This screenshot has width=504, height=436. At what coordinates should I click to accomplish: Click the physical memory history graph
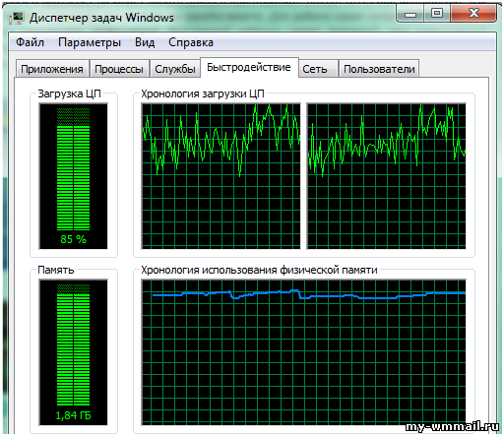click(303, 352)
